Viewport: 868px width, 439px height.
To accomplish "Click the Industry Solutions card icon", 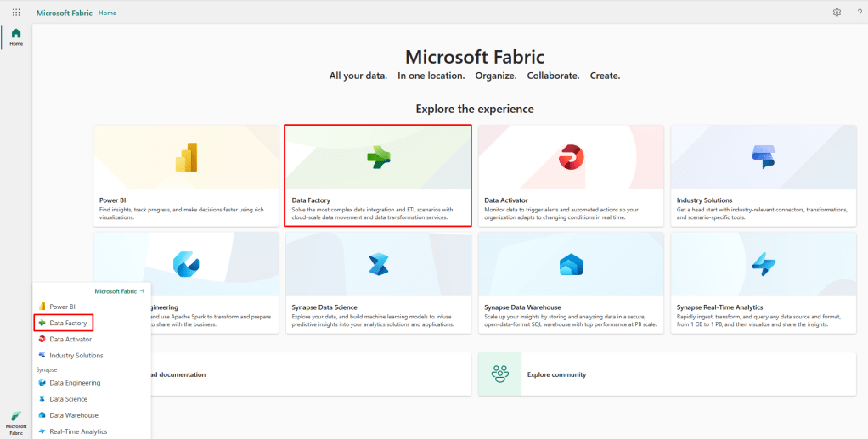I will pyautogui.click(x=763, y=157).
